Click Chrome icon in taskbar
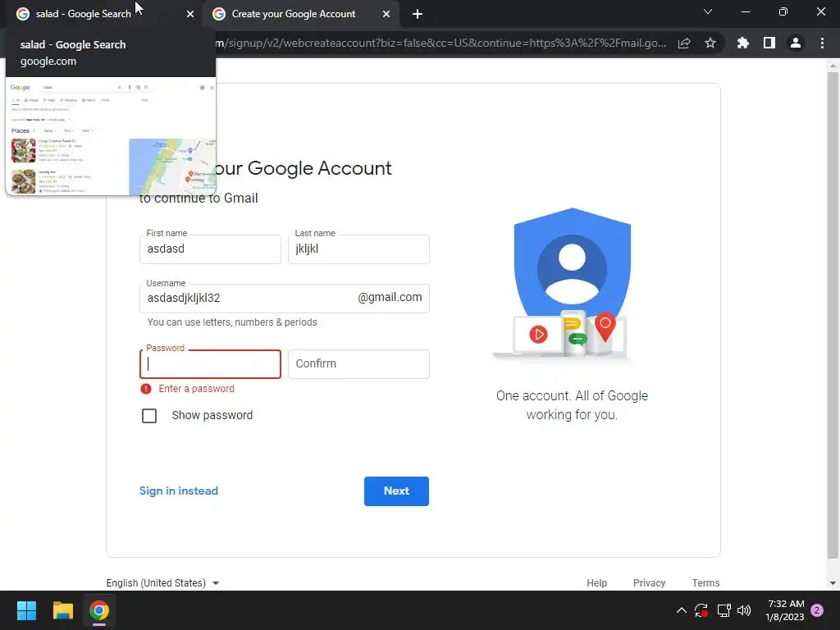840x630 pixels. click(x=99, y=610)
